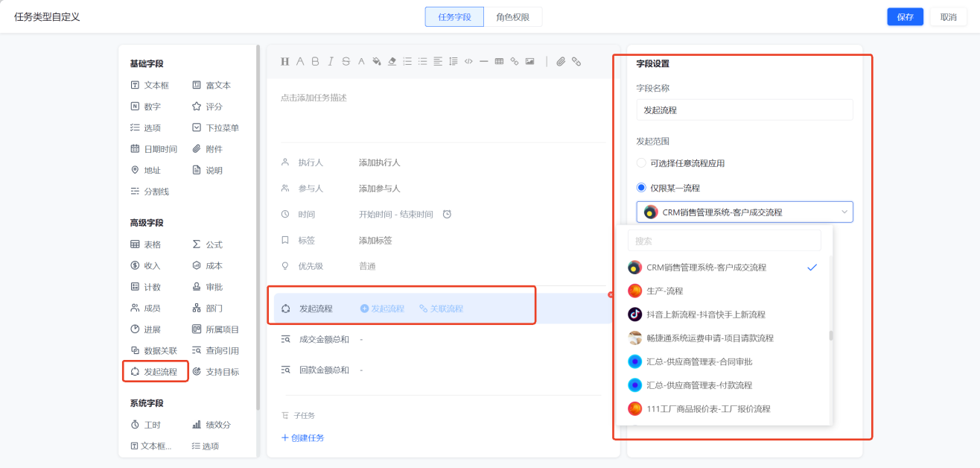
Task: Click the dropdown list scrollbar thumb
Action: tap(831, 335)
